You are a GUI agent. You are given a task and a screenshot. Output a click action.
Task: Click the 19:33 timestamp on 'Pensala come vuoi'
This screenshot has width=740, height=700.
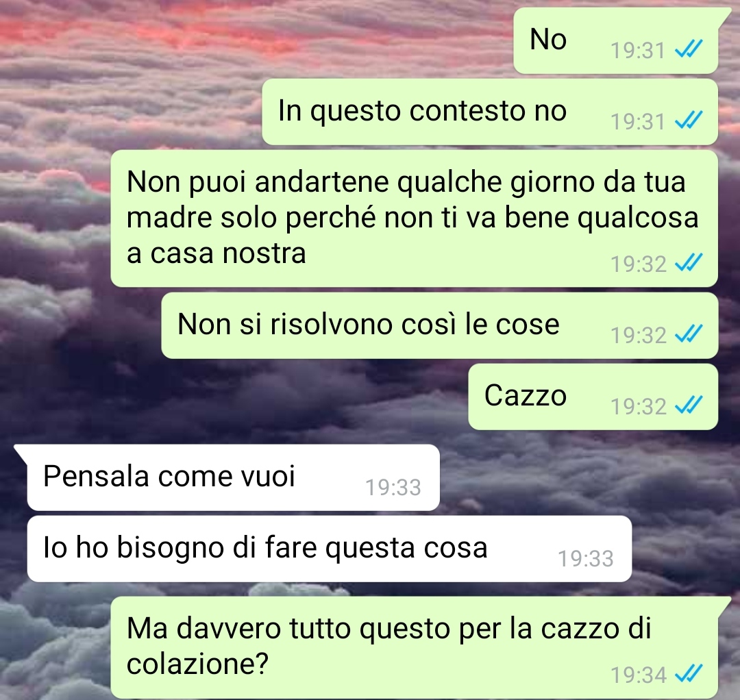pyautogui.click(x=393, y=487)
